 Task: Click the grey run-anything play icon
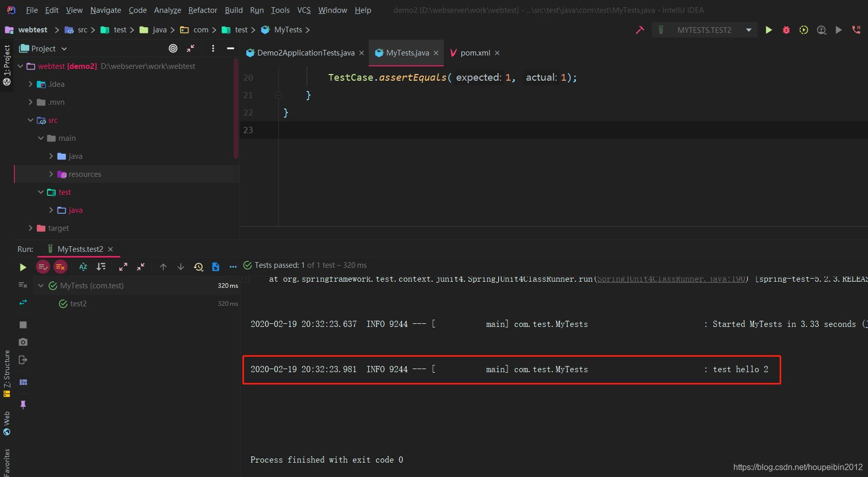point(839,30)
